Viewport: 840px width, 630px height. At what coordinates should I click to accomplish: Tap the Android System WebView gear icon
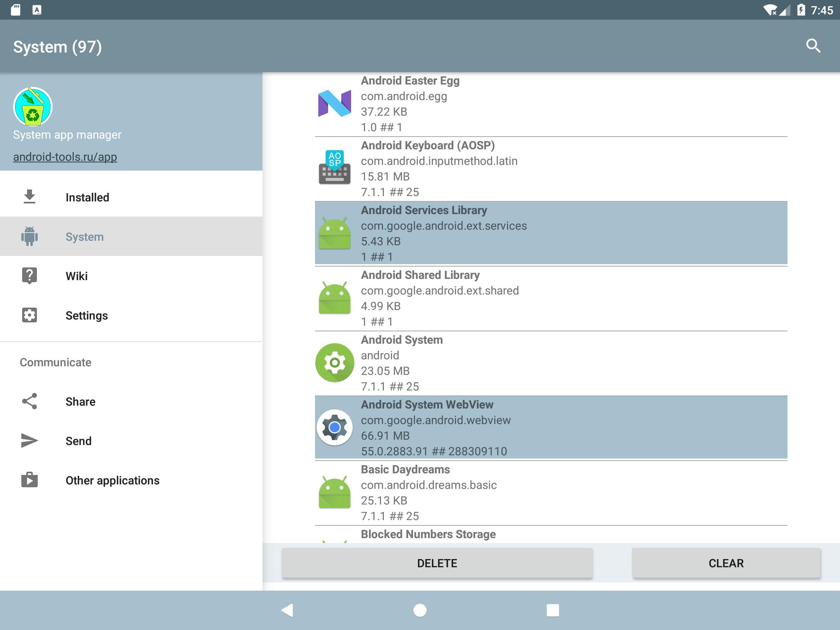coord(335,427)
